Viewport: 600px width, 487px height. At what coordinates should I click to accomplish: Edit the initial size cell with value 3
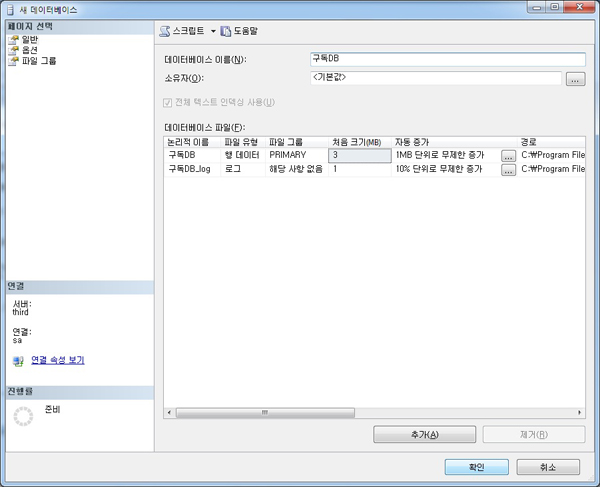360,155
